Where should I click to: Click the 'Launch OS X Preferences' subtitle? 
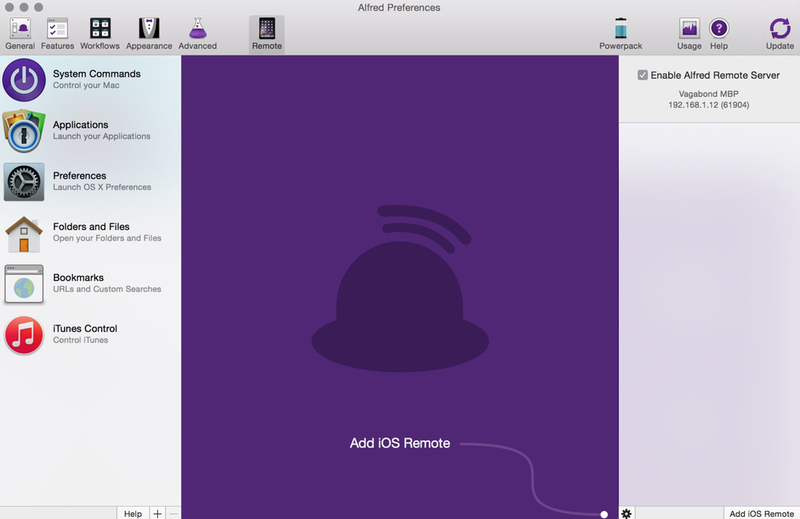102,187
